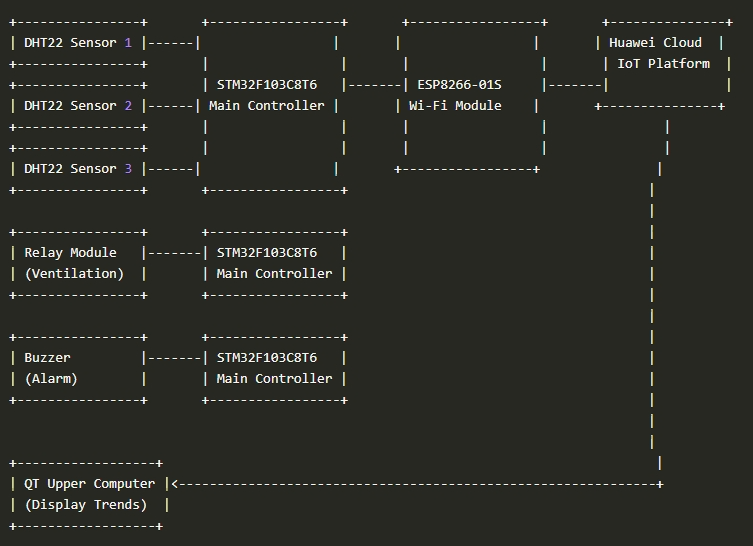Select the (Display Trends) text

tap(86, 505)
